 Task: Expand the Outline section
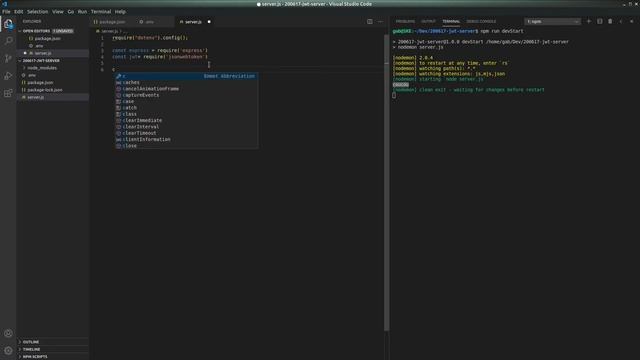53,342
